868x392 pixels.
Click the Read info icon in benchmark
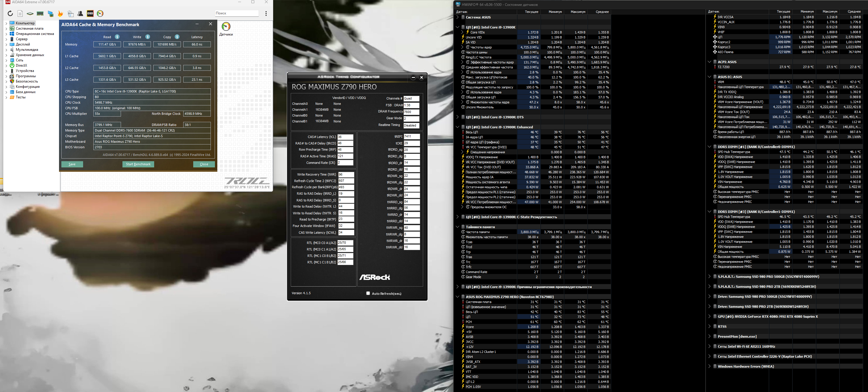pyautogui.click(x=117, y=37)
